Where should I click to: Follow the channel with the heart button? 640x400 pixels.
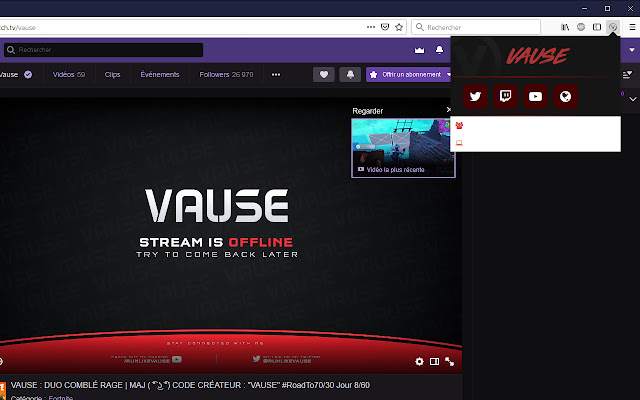(324, 74)
